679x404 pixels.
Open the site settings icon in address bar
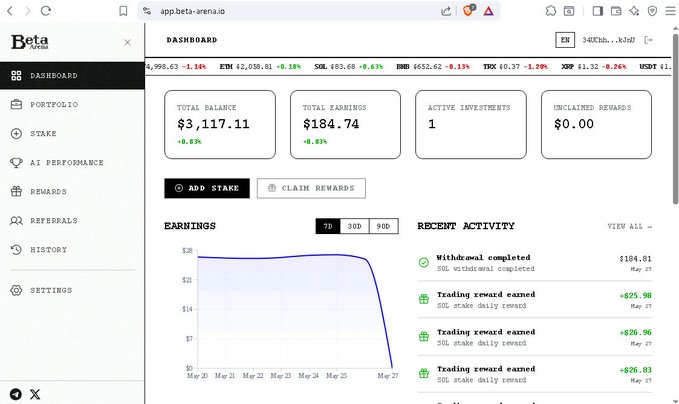pos(147,11)
